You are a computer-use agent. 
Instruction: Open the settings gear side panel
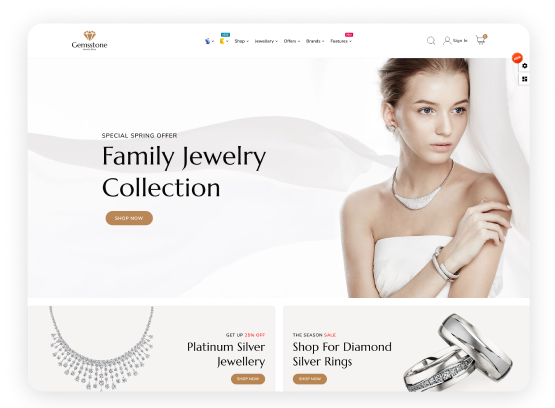525,66
